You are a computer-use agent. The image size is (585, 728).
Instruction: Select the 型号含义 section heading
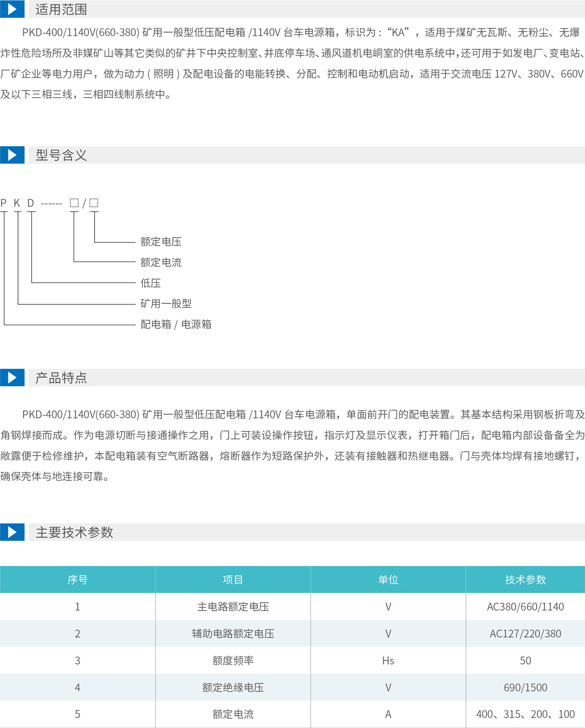point(61,156)
